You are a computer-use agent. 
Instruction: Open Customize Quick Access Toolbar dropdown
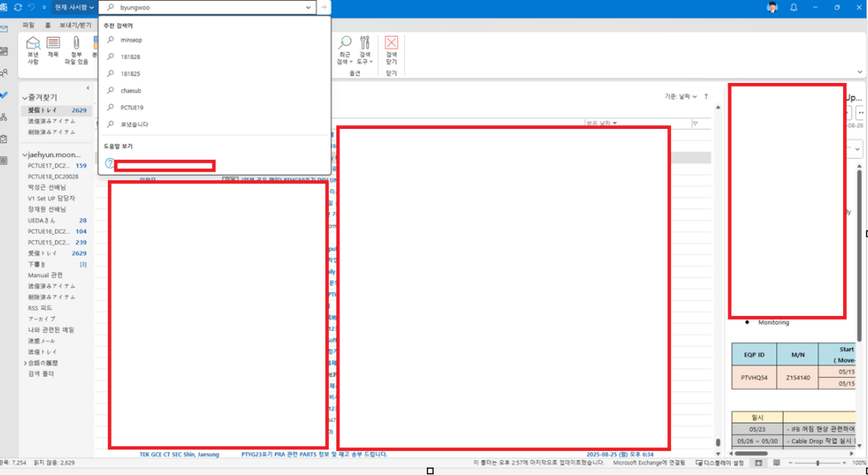44,8
